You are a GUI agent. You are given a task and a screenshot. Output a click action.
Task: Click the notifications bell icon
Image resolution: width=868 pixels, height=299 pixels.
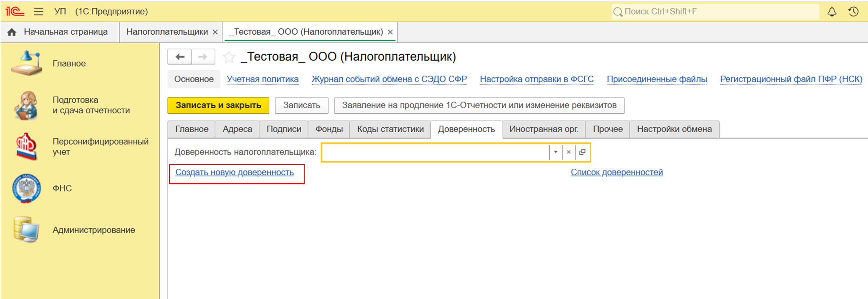[x=832, y=12]
